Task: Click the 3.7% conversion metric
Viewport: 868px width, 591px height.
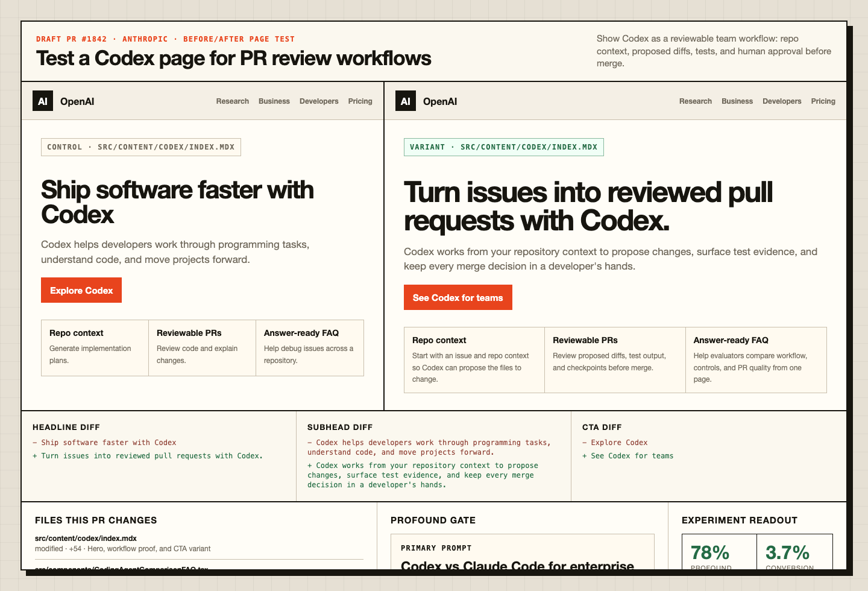Action: (x=794, y=552)
